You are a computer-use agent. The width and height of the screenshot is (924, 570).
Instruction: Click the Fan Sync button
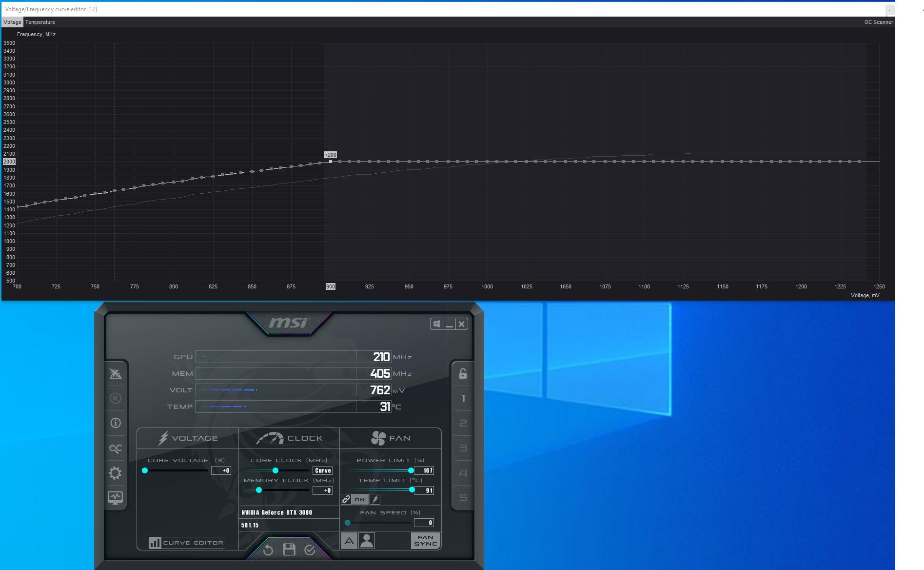pos(426,541)
